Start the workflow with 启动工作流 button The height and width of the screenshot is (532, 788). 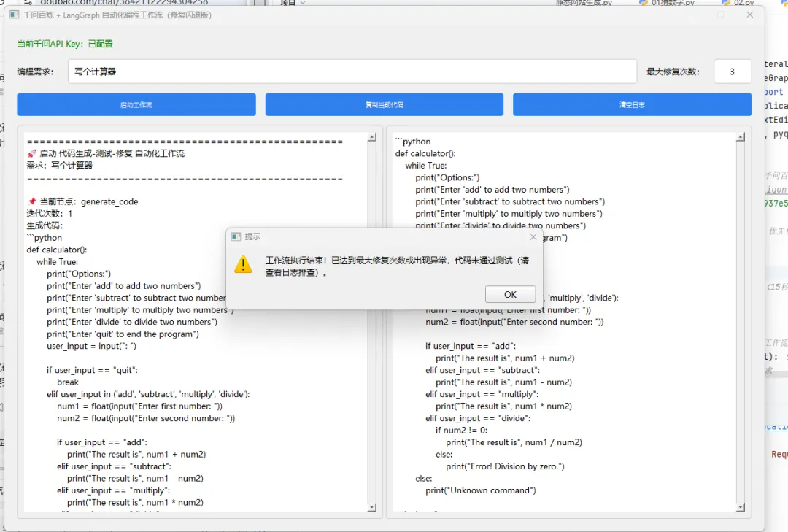click(x=136, y=104)
